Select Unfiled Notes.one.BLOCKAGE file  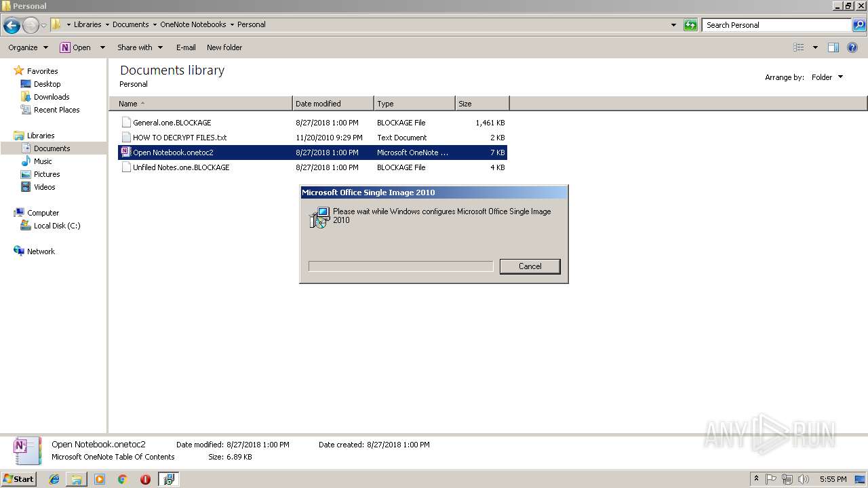[x=313, y=167]
